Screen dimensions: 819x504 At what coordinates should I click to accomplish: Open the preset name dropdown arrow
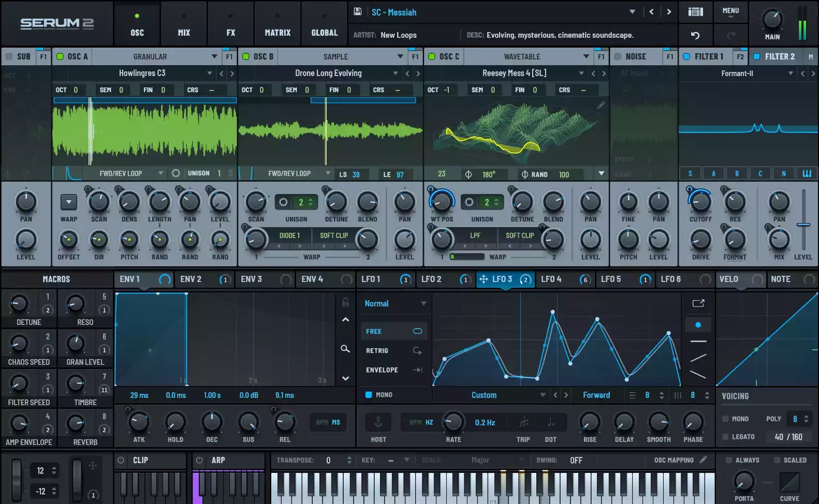tap(632, 12)
